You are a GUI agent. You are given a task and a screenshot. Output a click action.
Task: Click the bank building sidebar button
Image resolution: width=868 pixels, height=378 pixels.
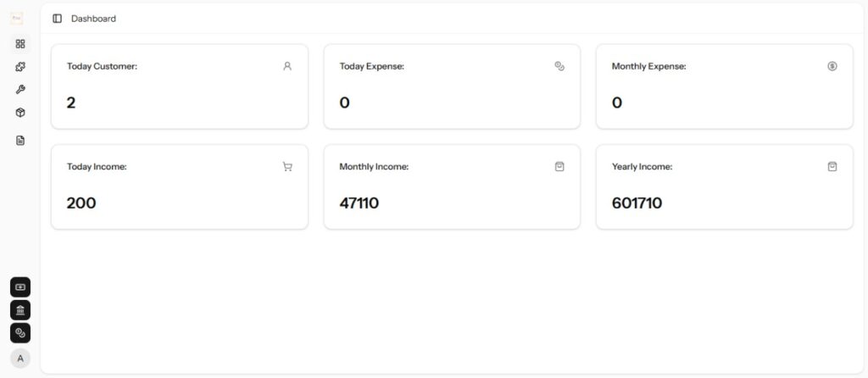[x=20, y=310]
